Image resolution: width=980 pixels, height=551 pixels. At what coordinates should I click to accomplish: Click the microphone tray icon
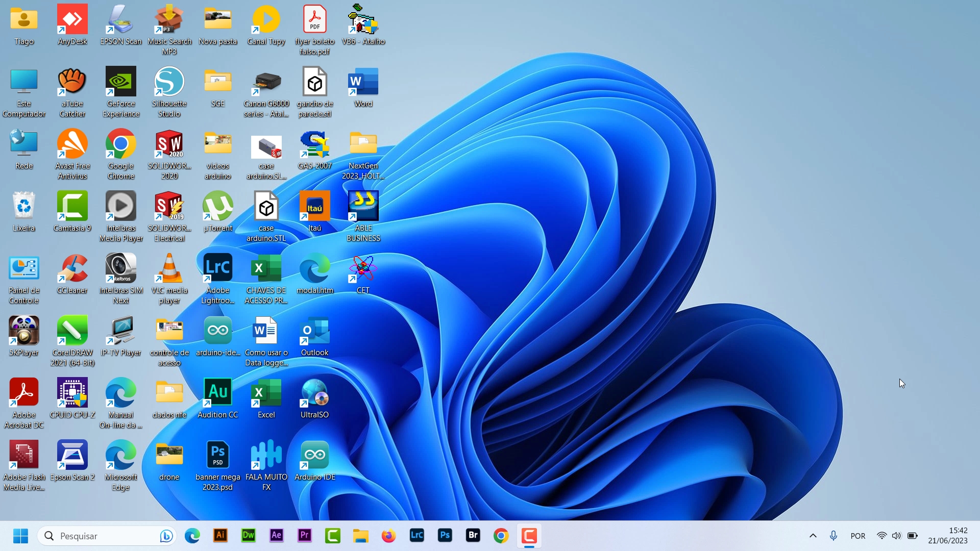tap(834, 536)
